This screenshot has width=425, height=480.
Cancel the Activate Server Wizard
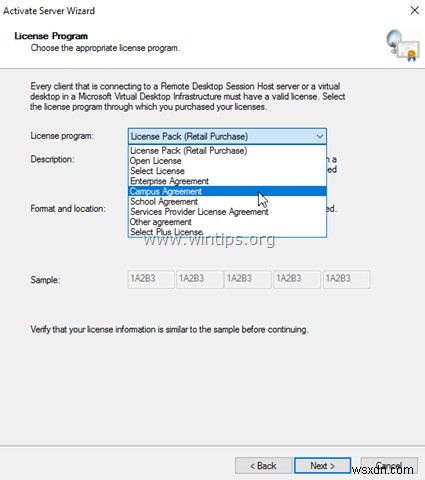pyautogui.click(x=389, y=466)
